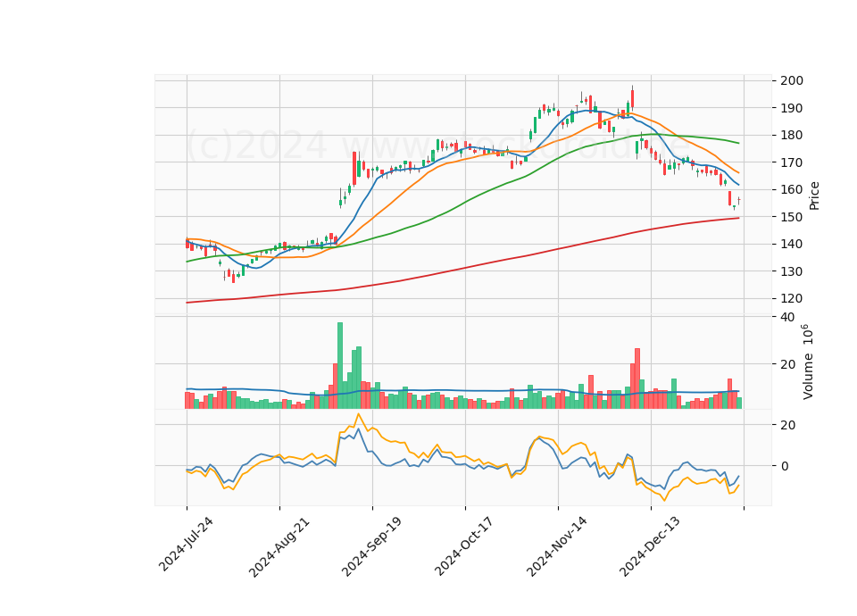857x616 pixels.
Task: Click the 160 price axis label
Action: pyautogui.click(x=793, y=189)
